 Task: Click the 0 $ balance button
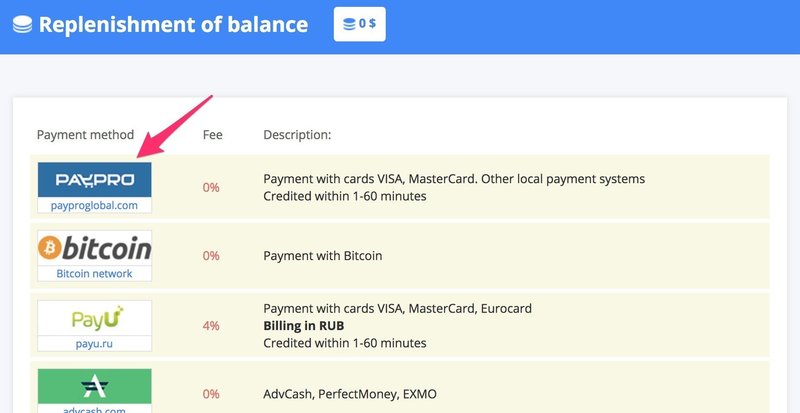359,24
